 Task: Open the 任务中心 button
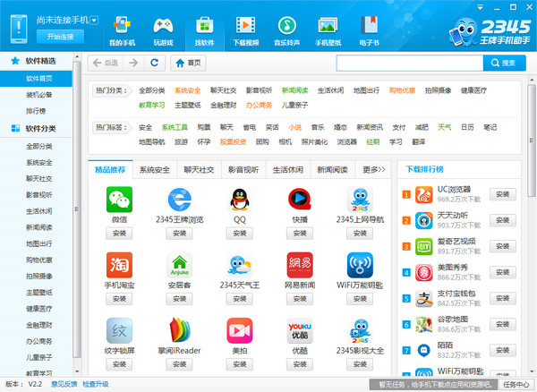516,385
